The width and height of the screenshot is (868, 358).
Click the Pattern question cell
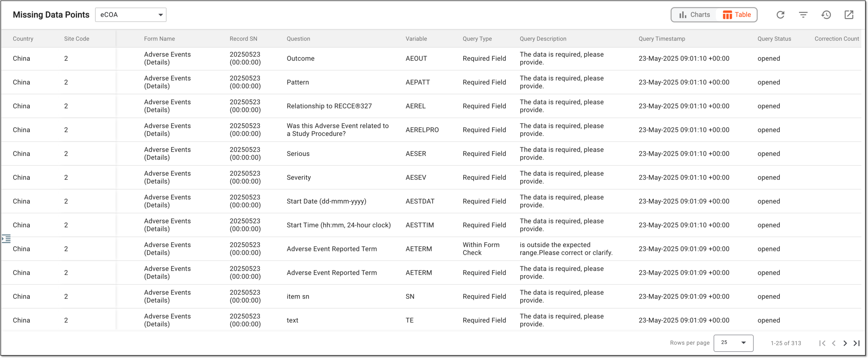tap(298, 82)
